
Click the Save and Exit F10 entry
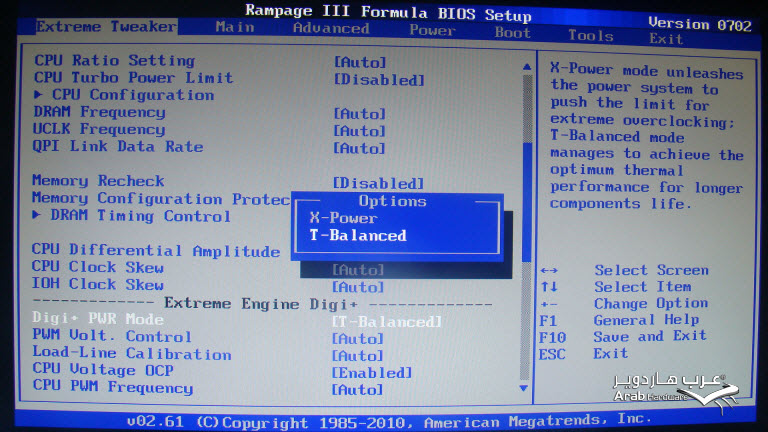(x=623, y=336)
